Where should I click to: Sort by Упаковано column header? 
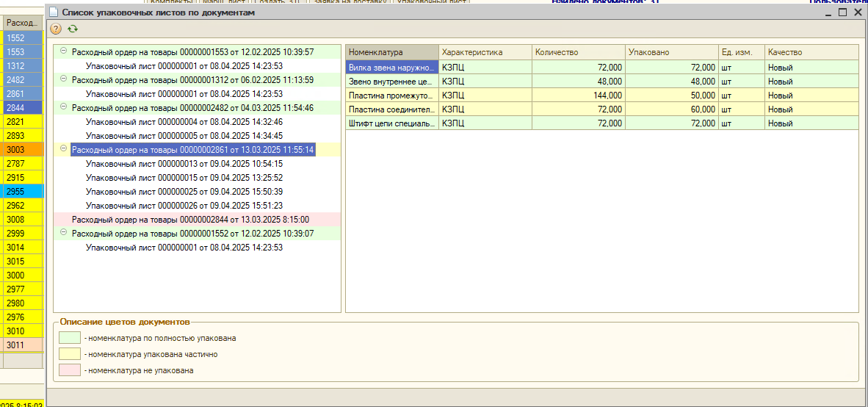(x=671, y=53)
